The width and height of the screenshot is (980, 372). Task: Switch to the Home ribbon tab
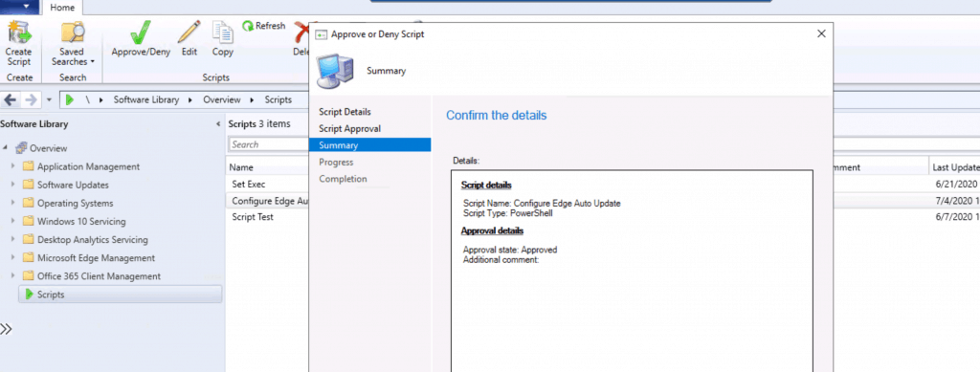click(x=62, y=8)
